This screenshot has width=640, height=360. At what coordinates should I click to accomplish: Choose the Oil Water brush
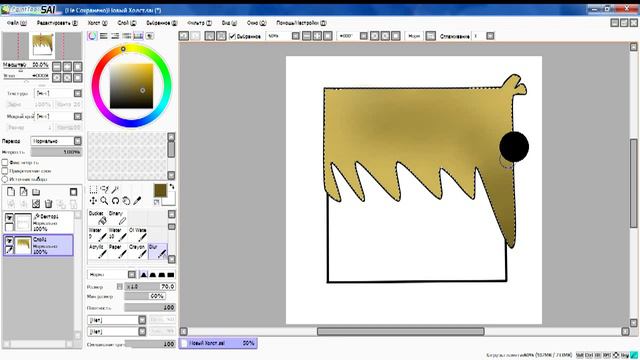pyautogui.click(x=138, y=235)
